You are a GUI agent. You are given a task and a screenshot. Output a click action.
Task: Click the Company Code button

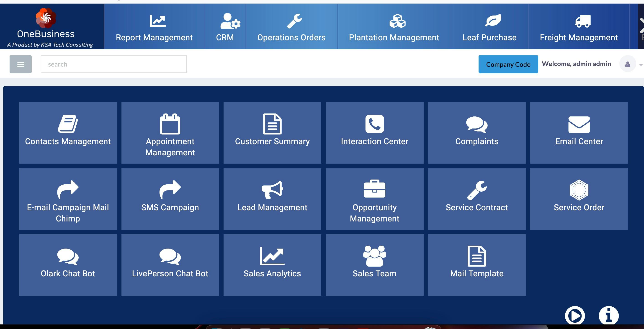pos(508,64)
